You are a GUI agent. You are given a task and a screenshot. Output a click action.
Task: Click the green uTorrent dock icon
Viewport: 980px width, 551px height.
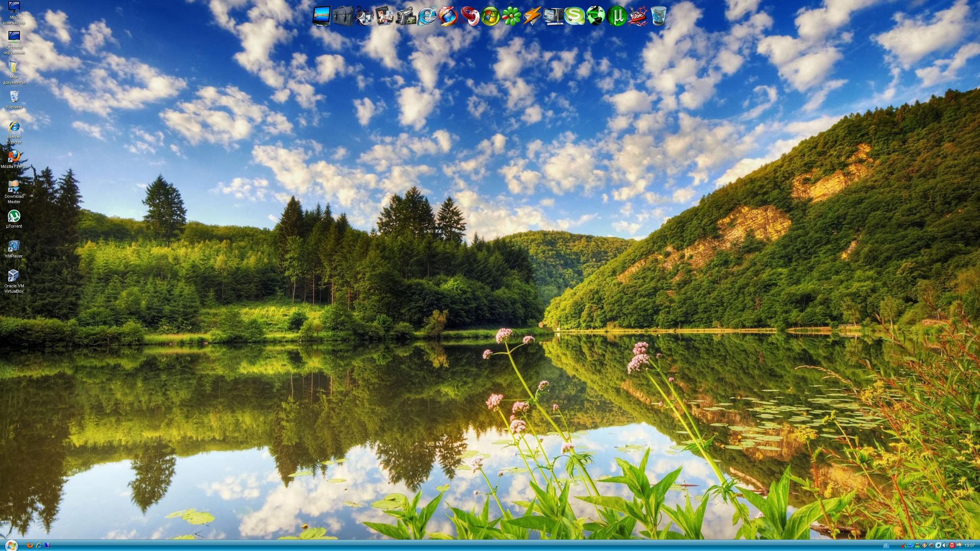click(x=617, y=16)
